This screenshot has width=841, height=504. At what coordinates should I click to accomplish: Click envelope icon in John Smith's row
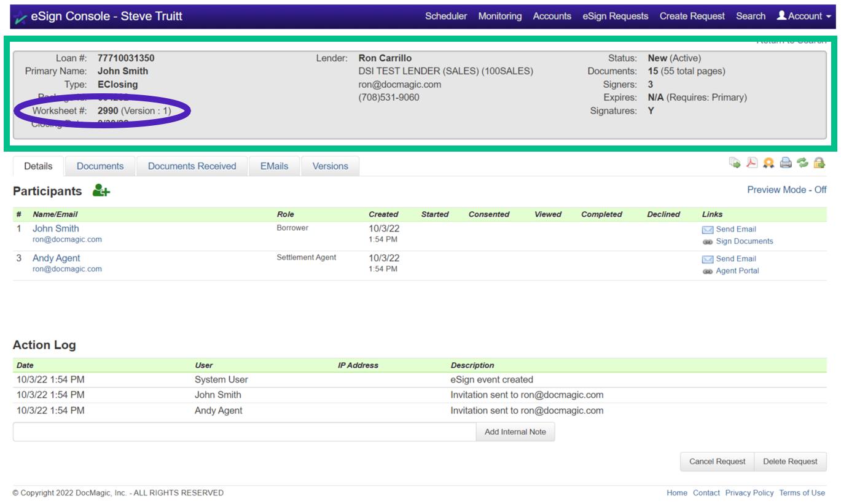[708, 230]
